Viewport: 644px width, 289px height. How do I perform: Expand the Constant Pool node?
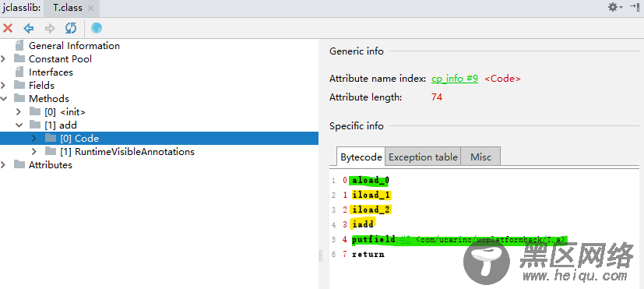(x=3, y=58)
